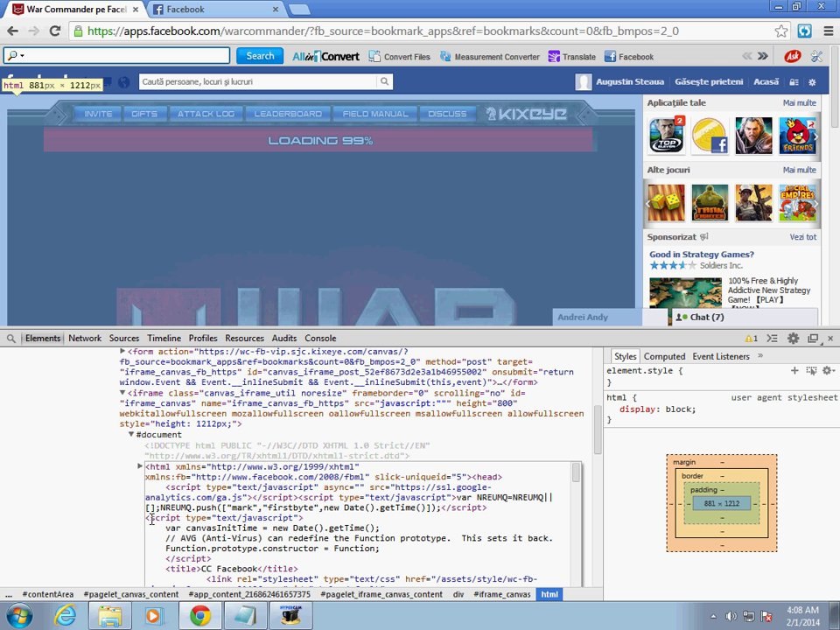This screenshot has height=630, width=840.
Task: Open Windows Start button
Action: [19, 616]
